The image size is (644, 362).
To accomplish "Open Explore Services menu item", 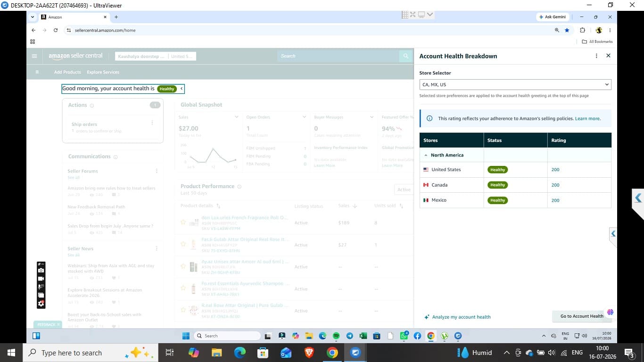I will (x=103, y=72).
